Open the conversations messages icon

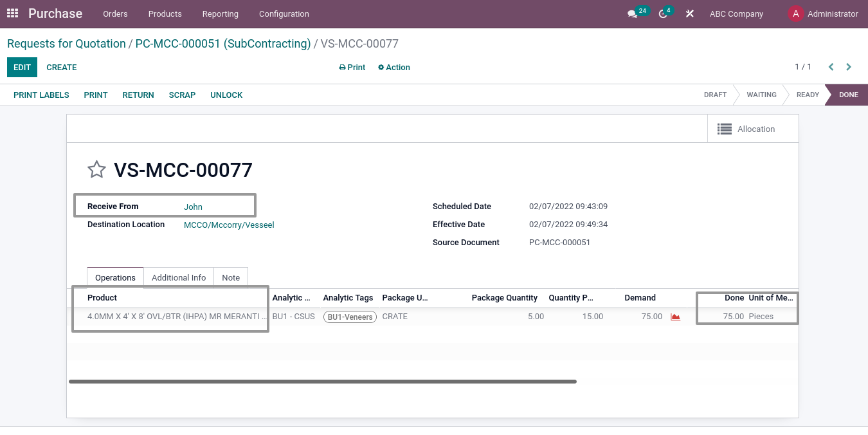coord(633,13)
